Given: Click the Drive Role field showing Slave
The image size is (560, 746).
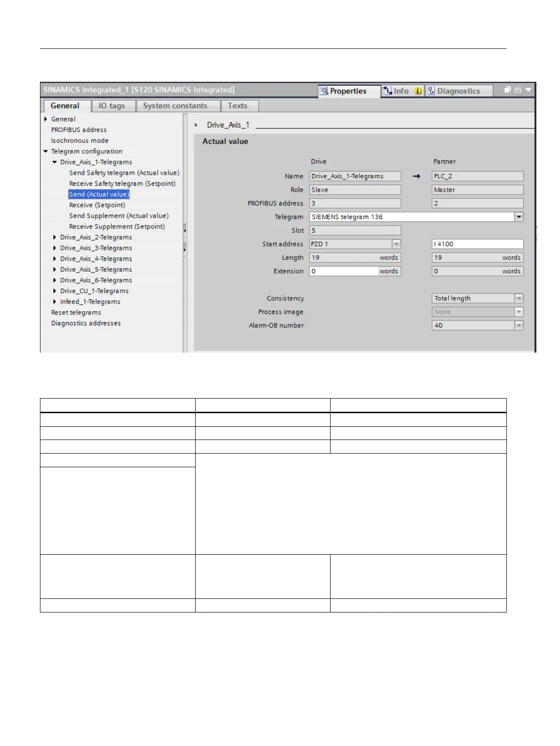Looking at the screenshot, I should pyautogui.click(x=355, y=190).
